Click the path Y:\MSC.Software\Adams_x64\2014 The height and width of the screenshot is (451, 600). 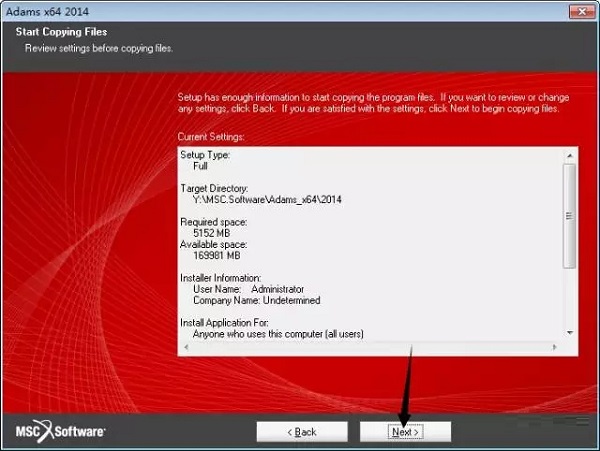[x=267, y=199]
